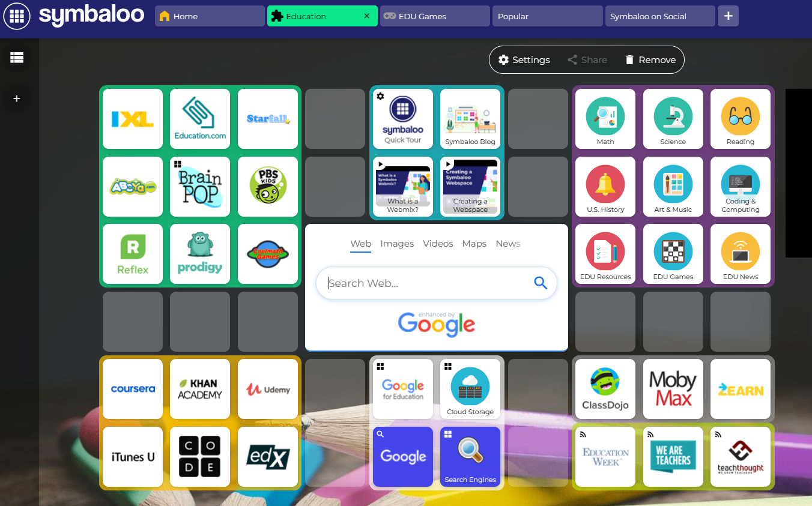The width and height of the screenshot is (812, 506).
Task: Select the Videos search tab
Action: tap(438, 244)
